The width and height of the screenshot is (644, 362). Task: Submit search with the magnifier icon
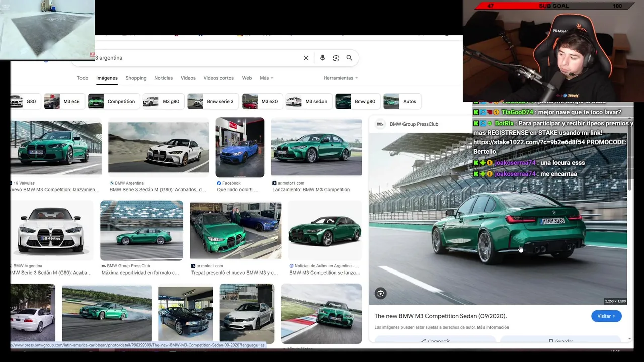coord(349,58)
